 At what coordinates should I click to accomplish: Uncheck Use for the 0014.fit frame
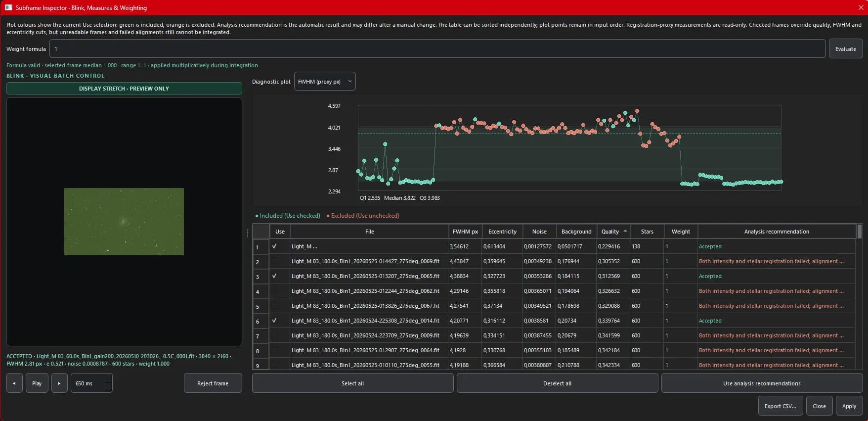pyautogui.click(x=274, y=321)
